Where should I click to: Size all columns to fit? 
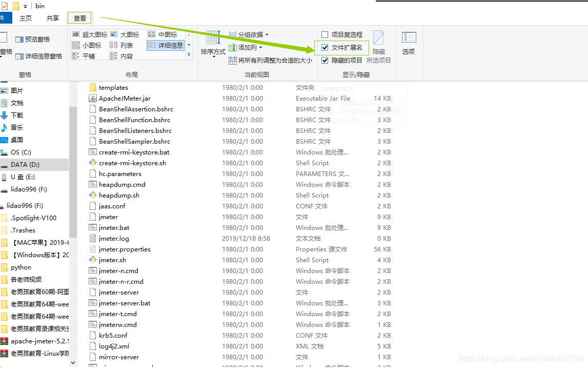click(x=270, y=61)
